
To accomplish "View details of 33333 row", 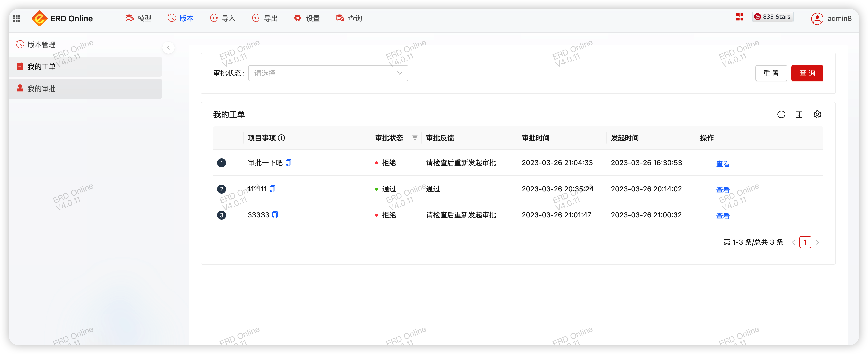I will tap(722, 216).
